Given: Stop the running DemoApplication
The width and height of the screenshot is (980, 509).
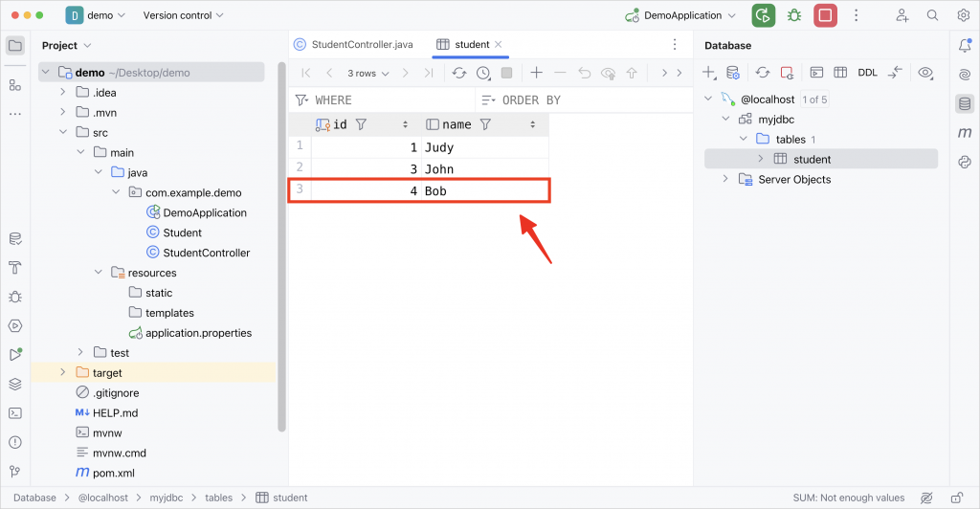Looking at the screenshot, I should click(x=825, y=15).
